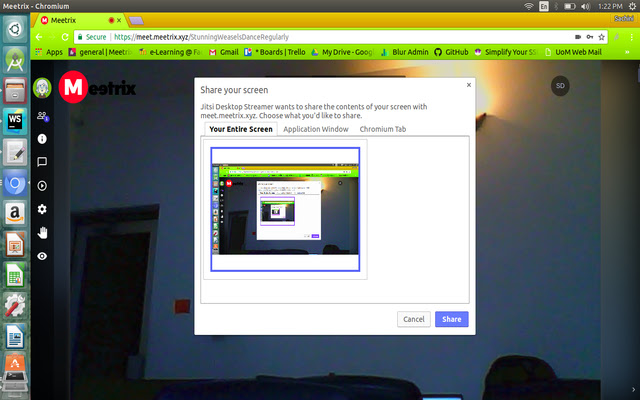Select the entire screen preview thumbnail
This screenshot has width=640, height=400.
coord(285,209)
